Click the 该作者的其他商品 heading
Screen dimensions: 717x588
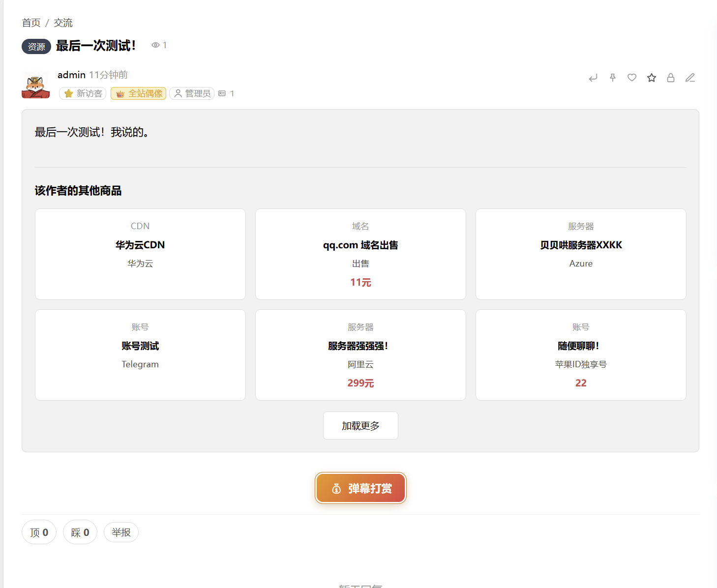[78, 191]
